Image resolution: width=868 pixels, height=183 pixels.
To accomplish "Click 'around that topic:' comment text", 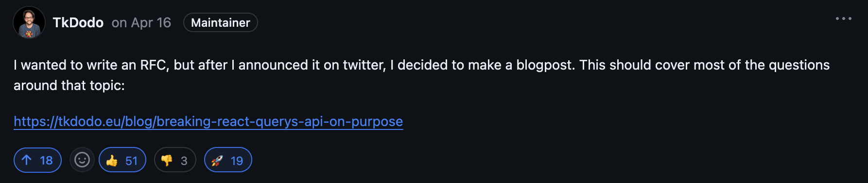I will [69, 86].
